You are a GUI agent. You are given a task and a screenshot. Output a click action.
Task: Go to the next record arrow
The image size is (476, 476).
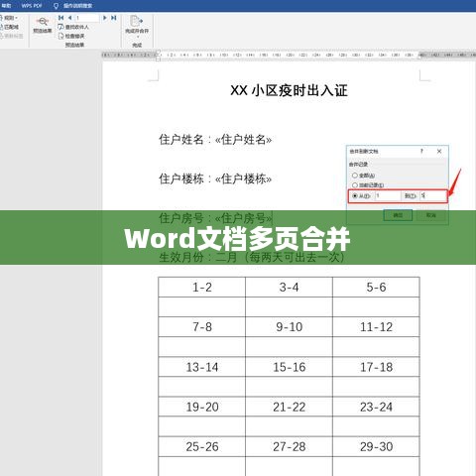105,18
